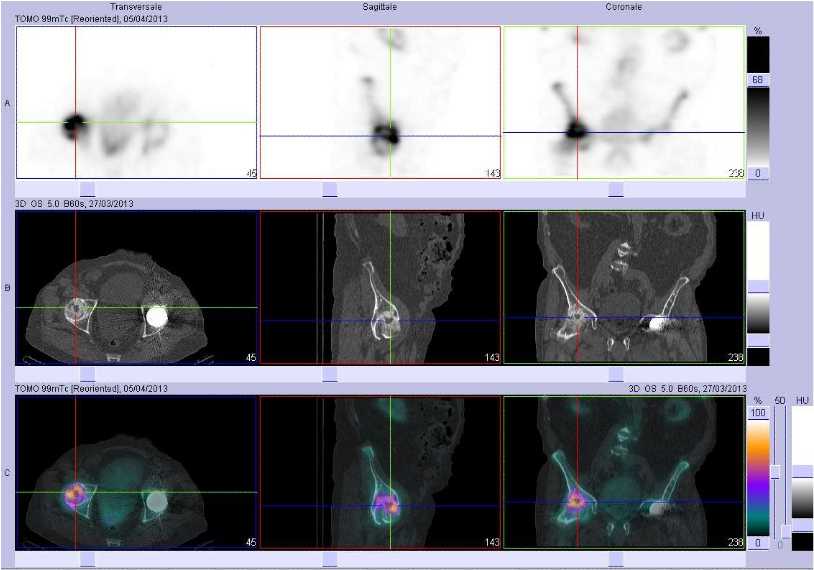The image size is (814, 570).
Task: Select the sagittal CT image in row B
Action: (x=380, y=287)
